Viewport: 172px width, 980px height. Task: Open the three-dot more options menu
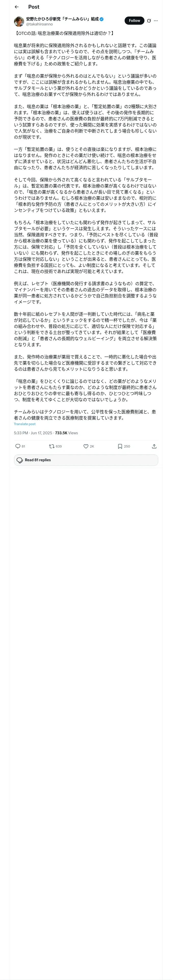[x=156, y=21]
